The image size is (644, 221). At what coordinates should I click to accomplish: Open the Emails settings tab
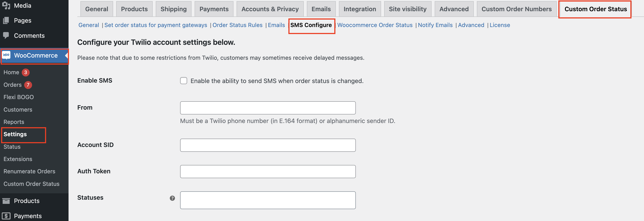click(x=321, y=9)
